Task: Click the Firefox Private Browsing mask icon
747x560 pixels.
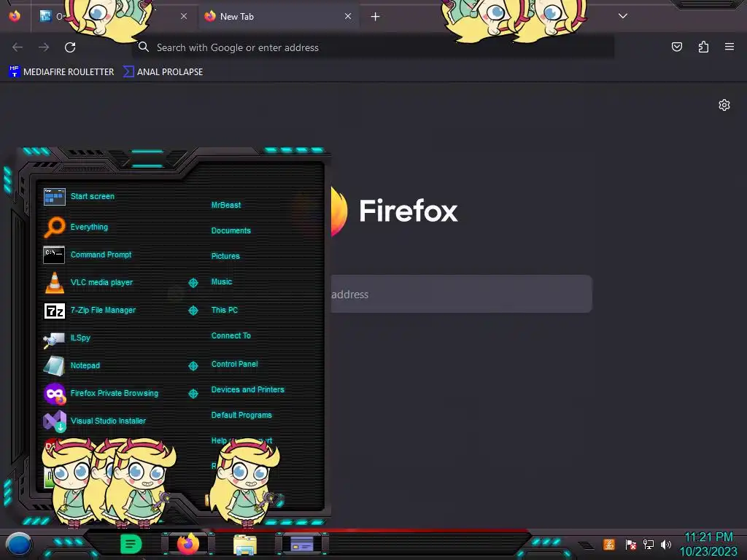Action: [x=54, y=393]
